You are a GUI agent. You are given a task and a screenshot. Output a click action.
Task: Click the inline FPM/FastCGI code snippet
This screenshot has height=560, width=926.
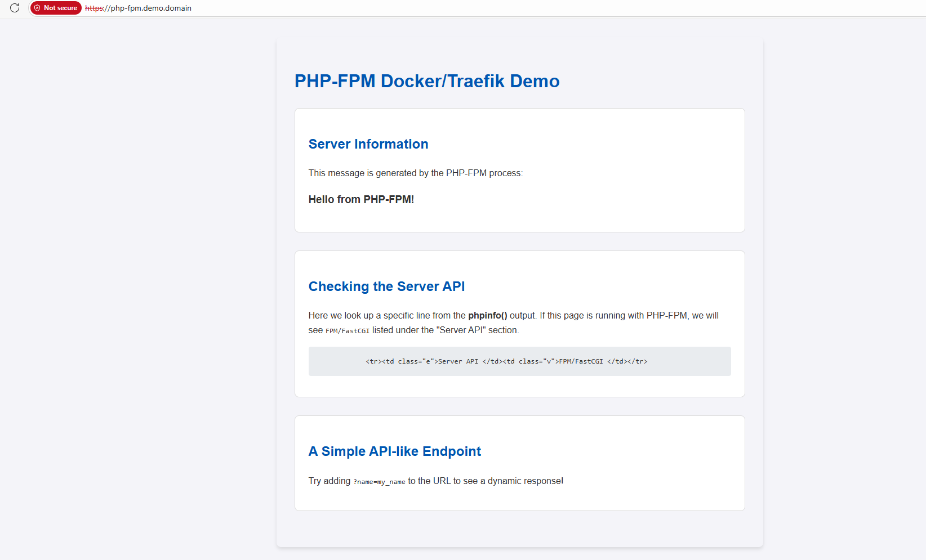348,331
